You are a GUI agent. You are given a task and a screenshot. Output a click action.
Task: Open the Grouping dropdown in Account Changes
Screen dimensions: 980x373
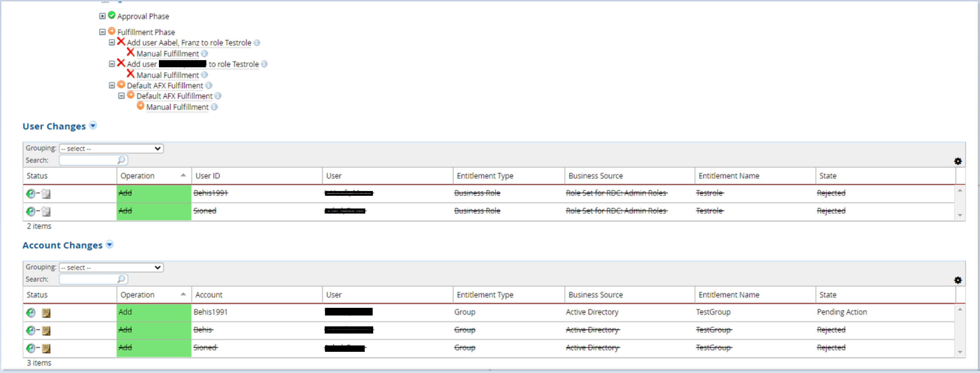(111, 267)
